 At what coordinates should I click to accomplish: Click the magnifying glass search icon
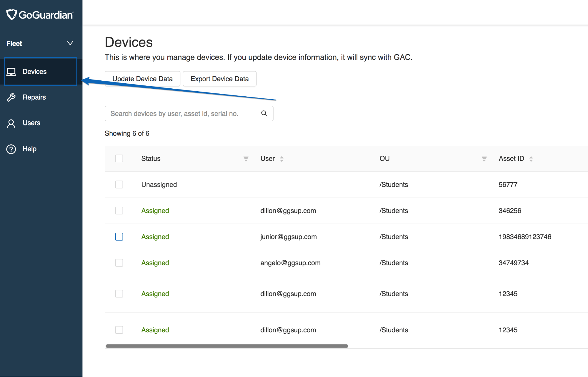point(264,113)
